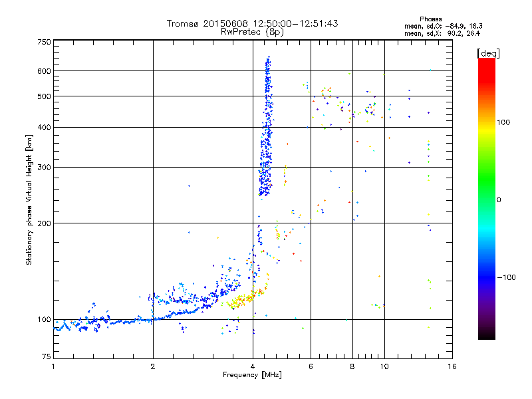Click the x-axis label '4'

253,366
